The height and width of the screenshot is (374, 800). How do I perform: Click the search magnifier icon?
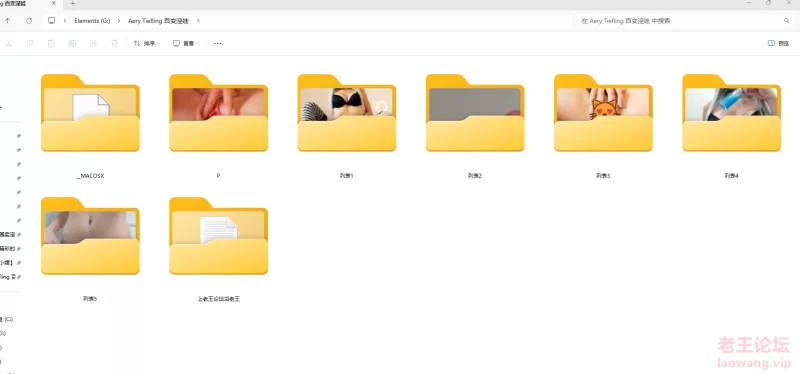(786, 21)
